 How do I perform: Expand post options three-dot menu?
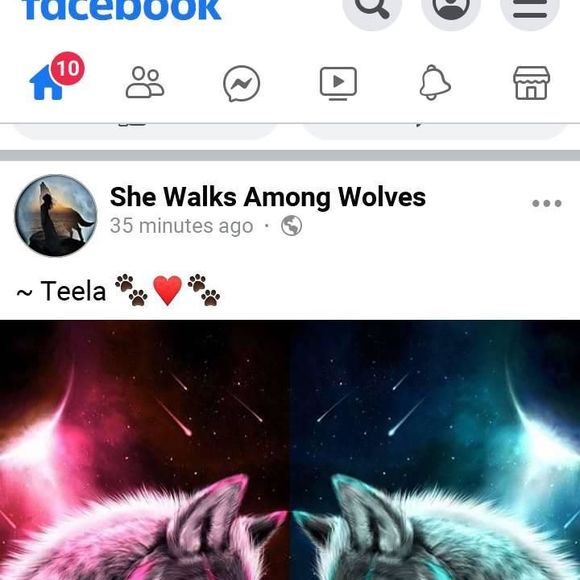[x=547, y=203]
